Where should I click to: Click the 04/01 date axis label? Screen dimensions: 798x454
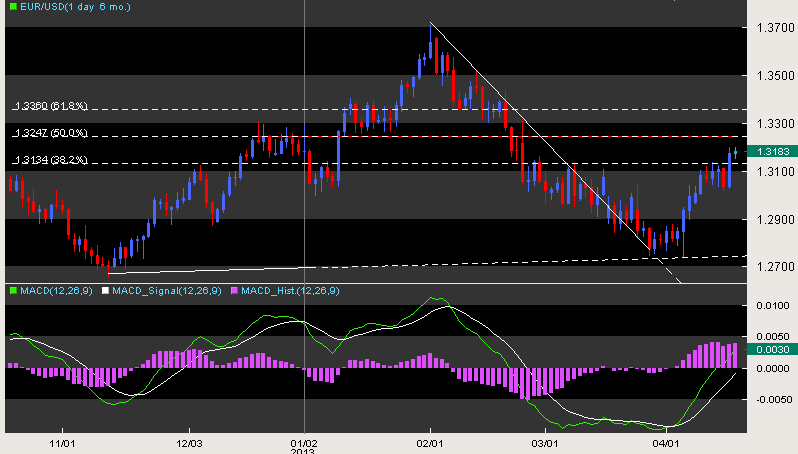[666, 443]
